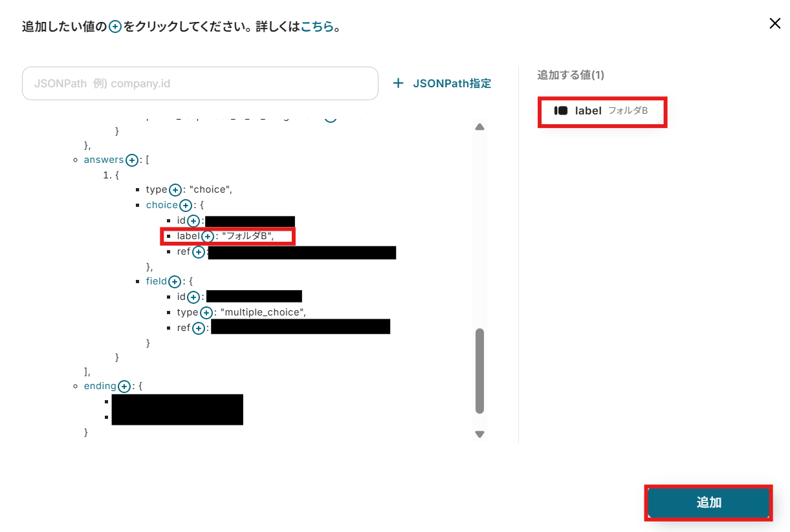790x532 pixels.
Task: Click the JSON tree scrollbar thumb
Action: (x=479, y=370)
